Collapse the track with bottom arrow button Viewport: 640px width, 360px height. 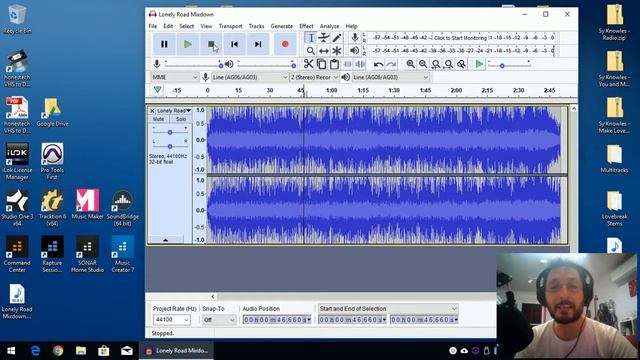165,240
